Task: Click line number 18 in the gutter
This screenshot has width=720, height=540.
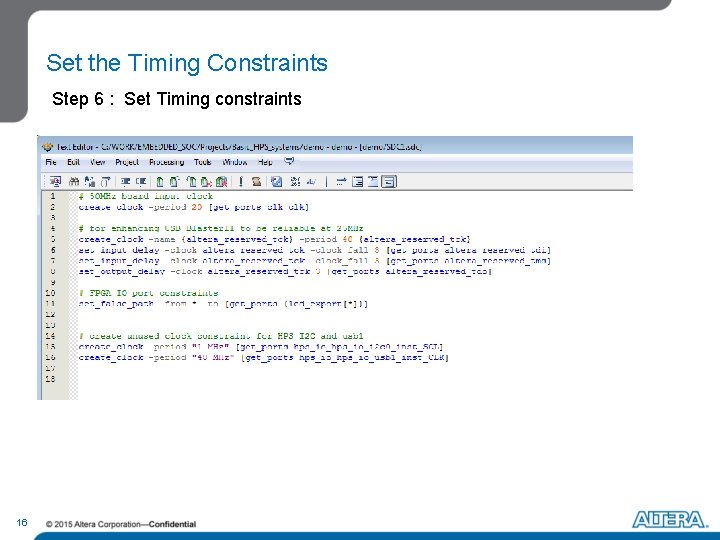Action: coord(51,379)
